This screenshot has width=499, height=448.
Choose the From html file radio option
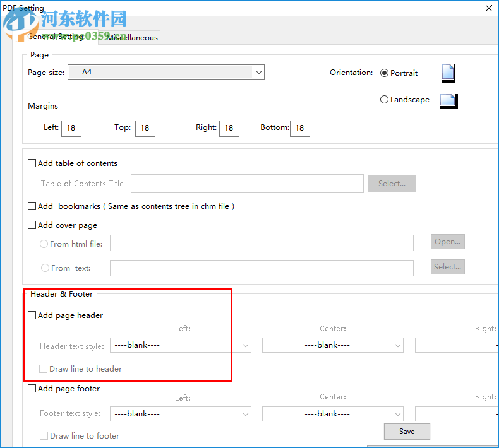pyautogui.click(x=44, y=244)
